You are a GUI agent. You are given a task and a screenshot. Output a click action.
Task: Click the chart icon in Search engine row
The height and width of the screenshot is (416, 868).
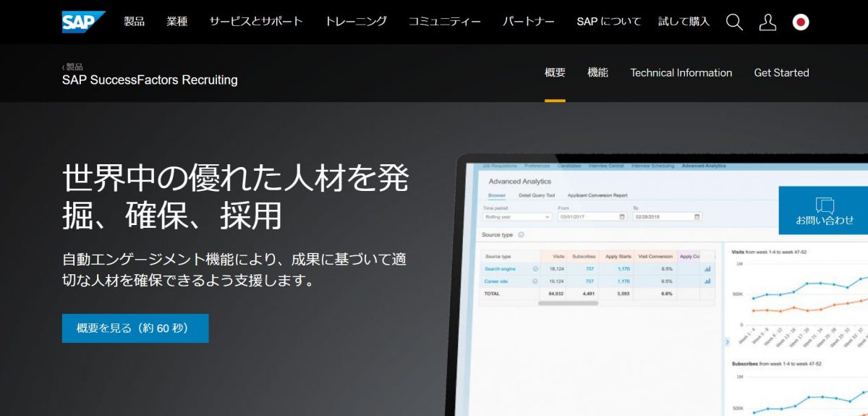tap(707, 268)
